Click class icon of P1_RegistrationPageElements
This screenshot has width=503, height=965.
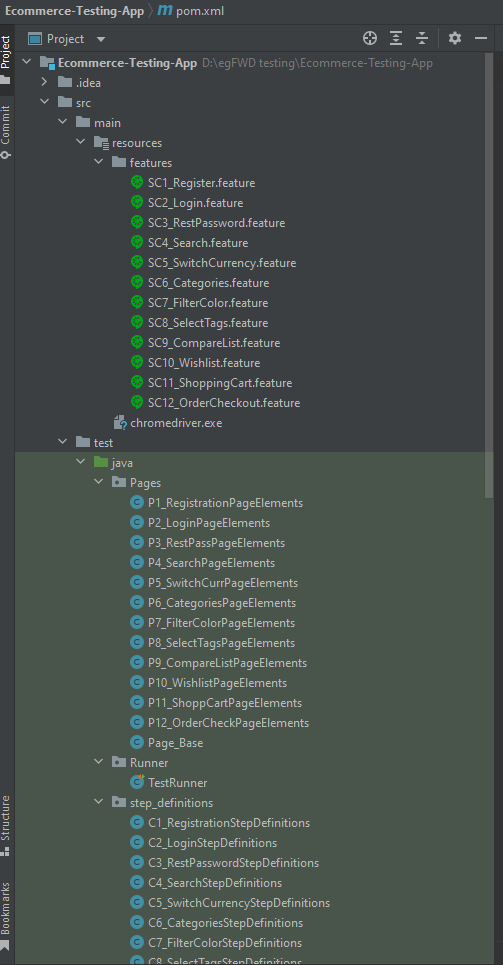point(137,503)
